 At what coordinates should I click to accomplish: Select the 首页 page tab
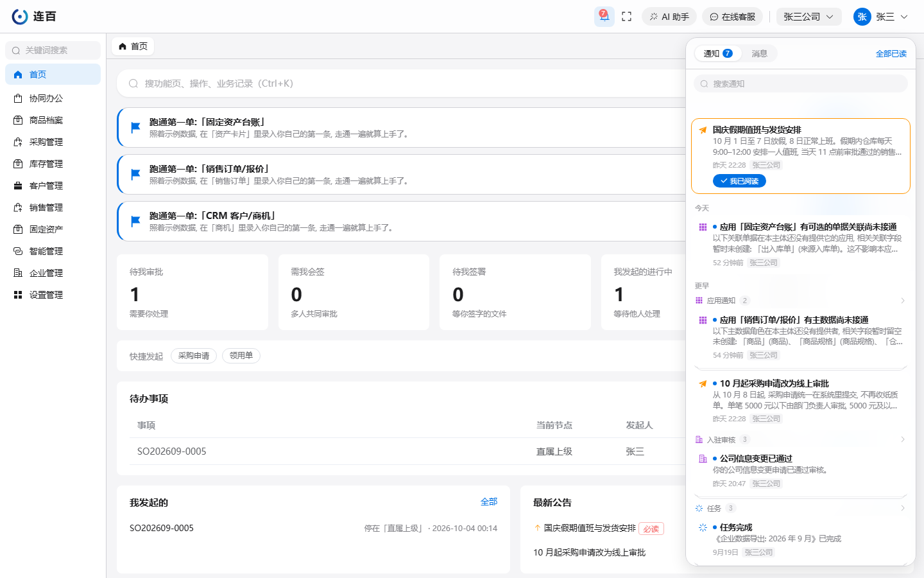tap(133, 46)
